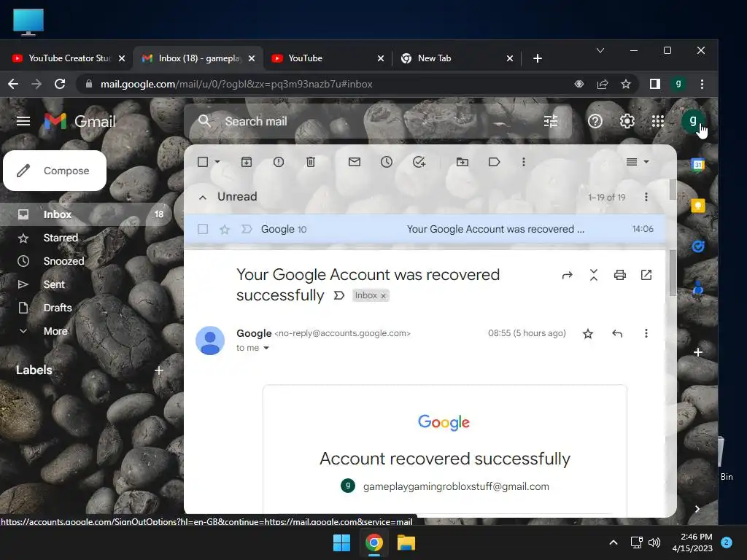
Task: Create a new label with plus icon
Action: click(x=159, y=370)
